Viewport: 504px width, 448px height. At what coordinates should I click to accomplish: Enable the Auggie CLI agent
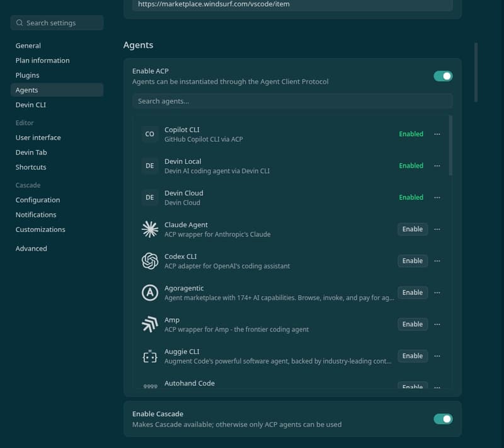pos(413,356)
